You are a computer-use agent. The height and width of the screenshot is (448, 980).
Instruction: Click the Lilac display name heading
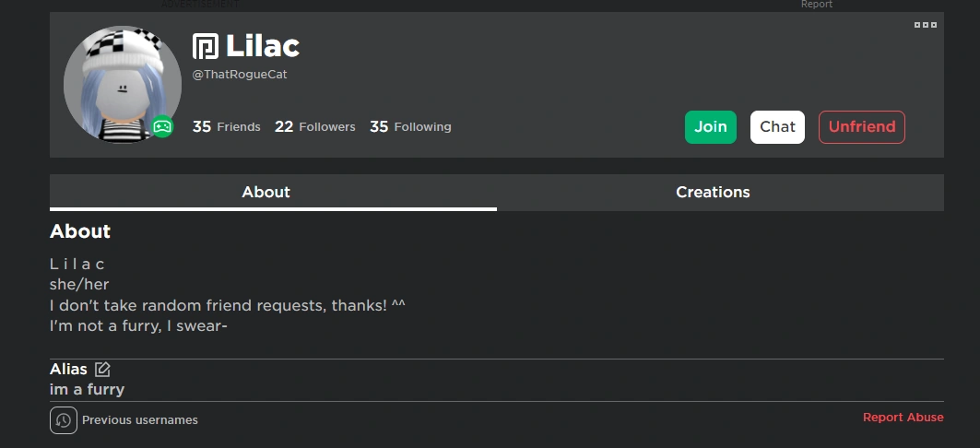point(263,46)
